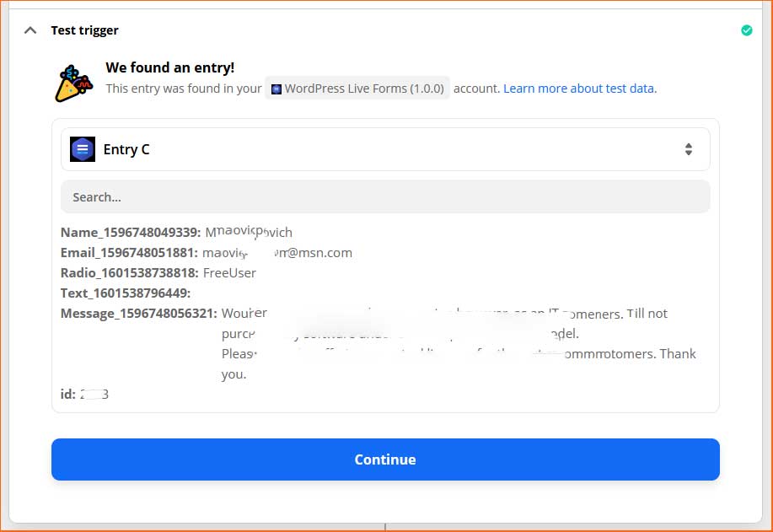
Task: Click the msn.com email address value
Action: tap(277, 252)
